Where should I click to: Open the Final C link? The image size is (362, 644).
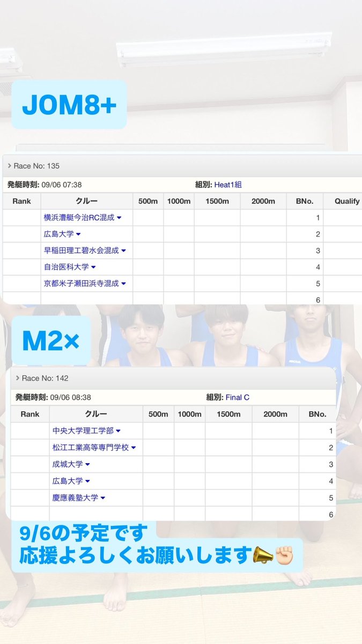point(238,398)
